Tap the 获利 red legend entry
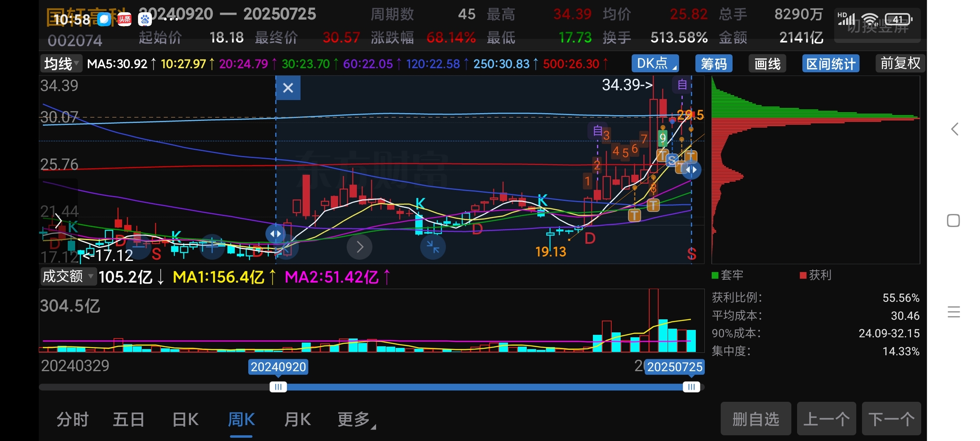The height and width of the screenshot is (441, 980). [815, 275]
